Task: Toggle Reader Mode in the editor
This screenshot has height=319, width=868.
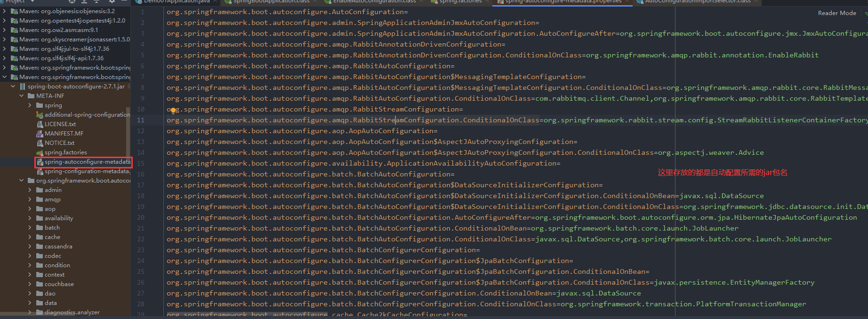Action: pos(837,13)
